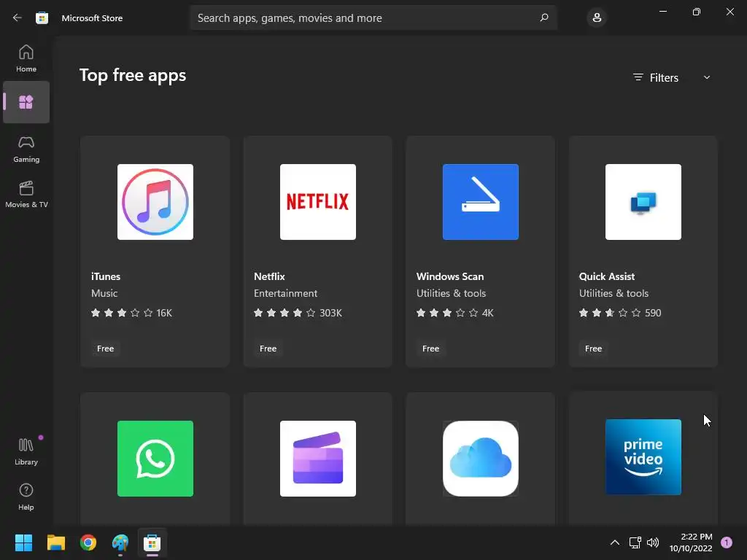747x560 pixels.
Task: Open the Help section
Action: click(26, 497)
